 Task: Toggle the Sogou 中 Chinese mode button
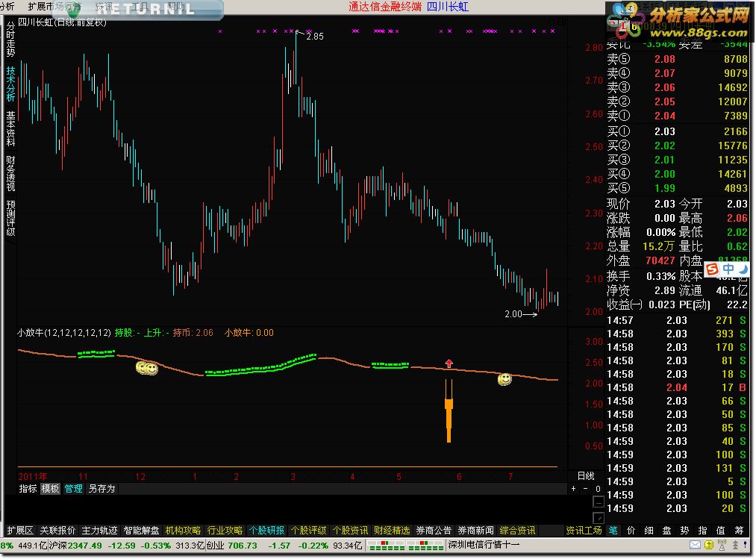pos(728,269)
